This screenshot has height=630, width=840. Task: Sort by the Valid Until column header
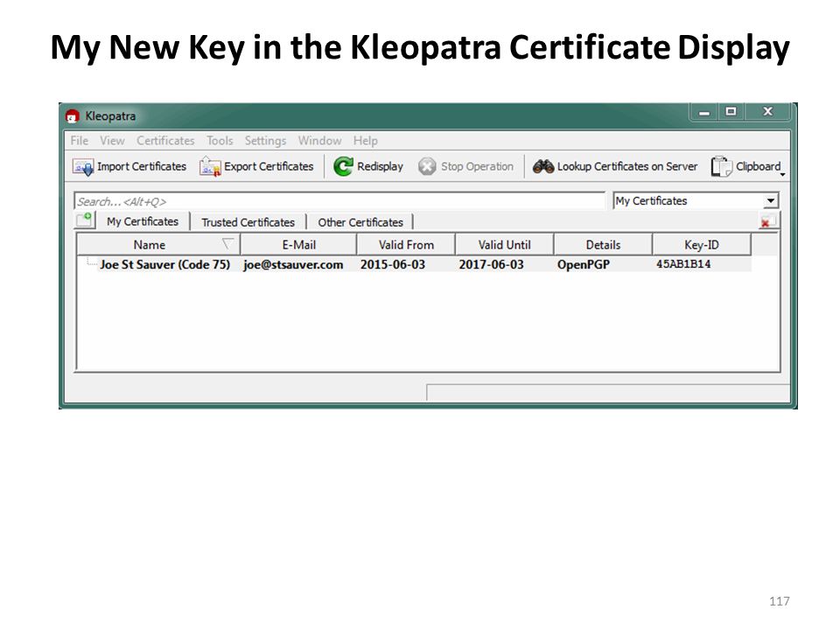505,245
